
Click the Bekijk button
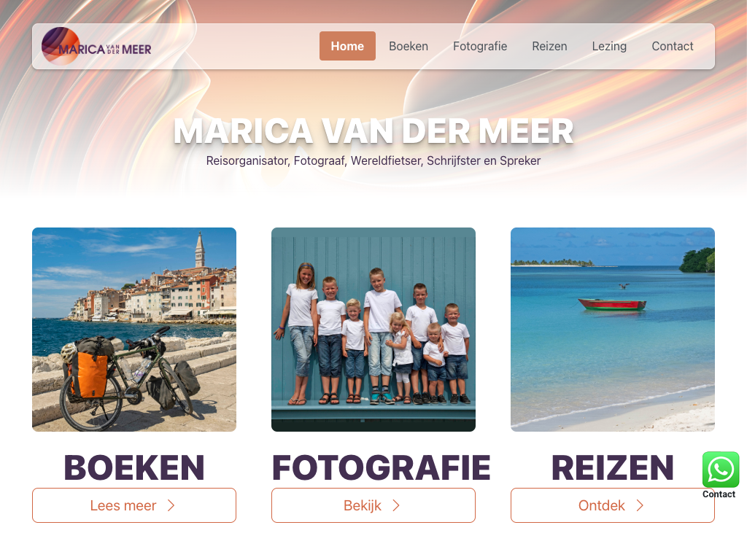point(373,505)
